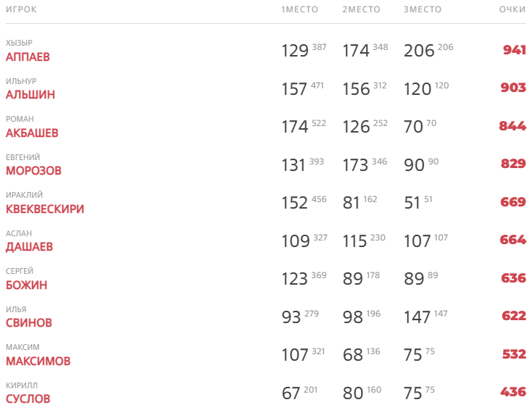The image size is (532, 410).
Task: Sort table by 3 место header
Action: (x=422, y=9)
